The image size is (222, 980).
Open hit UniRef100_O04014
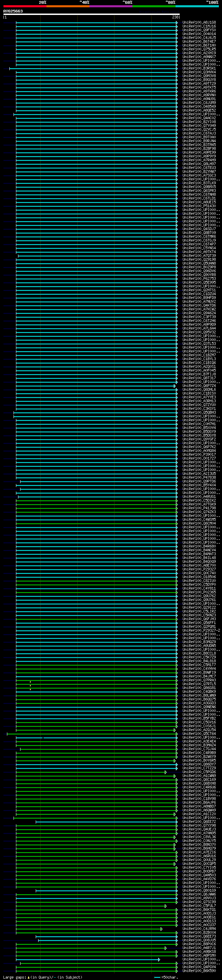pyautogui.click(x=199, y=34)
